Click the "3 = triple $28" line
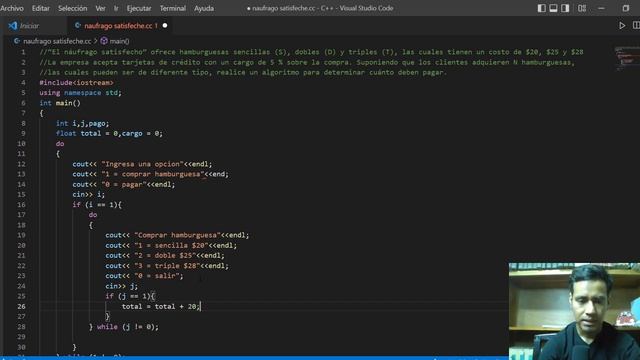The image size is (640, 360). [x=167, y=266]
